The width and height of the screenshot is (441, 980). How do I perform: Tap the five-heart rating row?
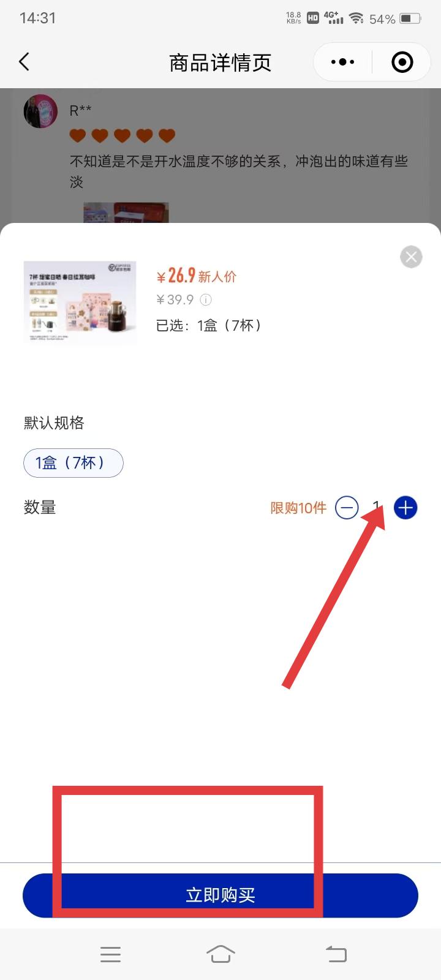(x=123, y=135)
